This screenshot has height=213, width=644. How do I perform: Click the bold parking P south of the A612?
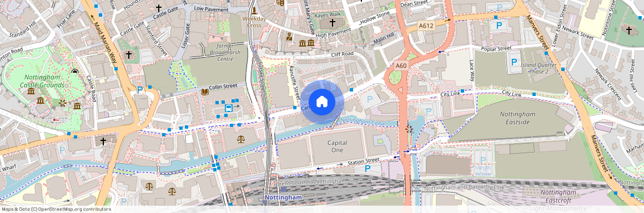pyautogui.click(x=499, y=26)
